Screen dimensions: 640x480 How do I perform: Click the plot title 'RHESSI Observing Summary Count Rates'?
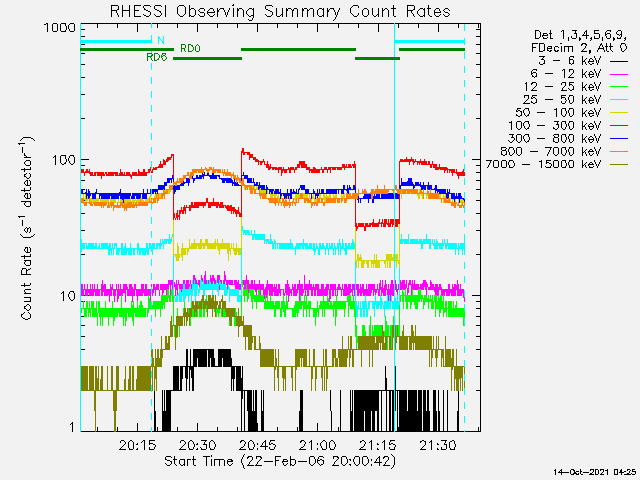pos(280,11)
